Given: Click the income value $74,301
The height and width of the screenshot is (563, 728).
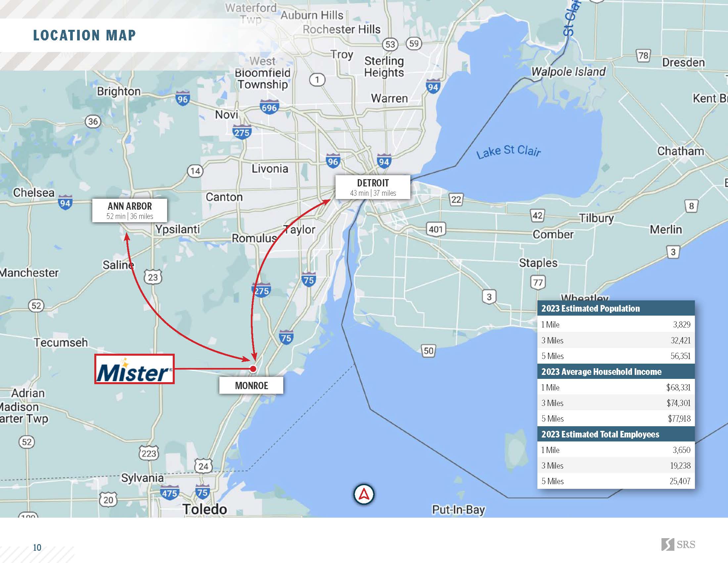Looking at the screenshot, I should (678, 403).
